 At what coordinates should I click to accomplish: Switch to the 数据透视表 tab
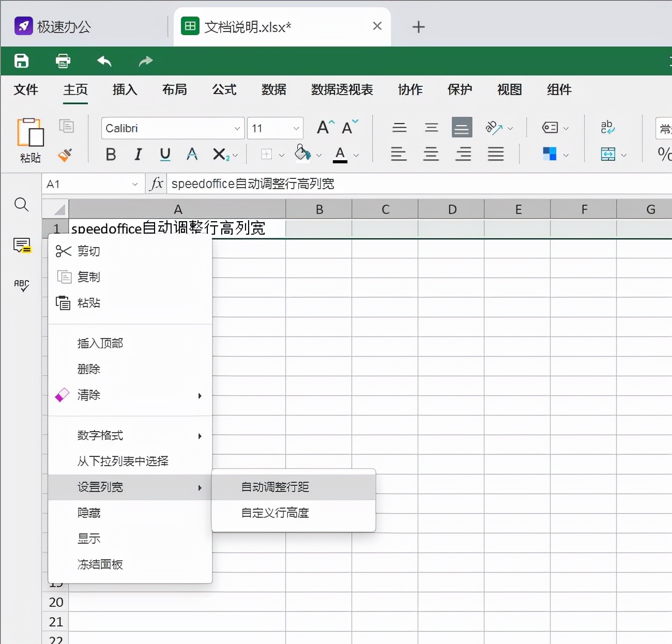pyautogui.click(x=342, y=89)
